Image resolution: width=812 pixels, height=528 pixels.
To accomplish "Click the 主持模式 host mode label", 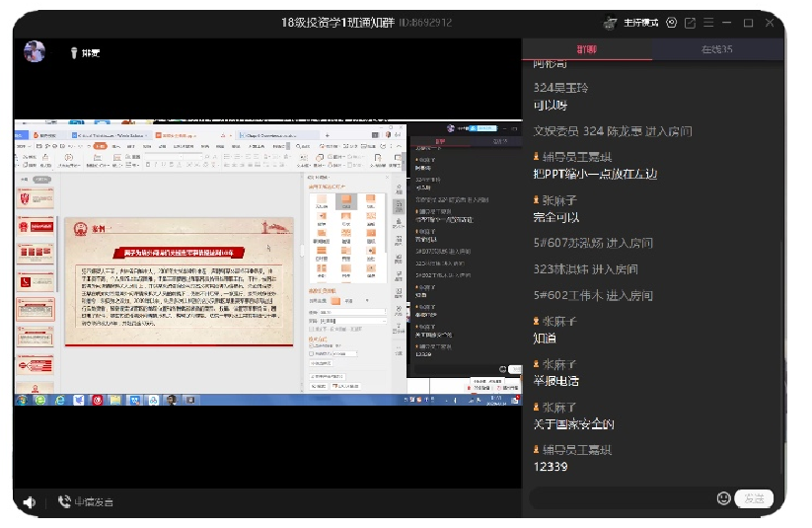I will pyautogui.click(x=641, y=23).
